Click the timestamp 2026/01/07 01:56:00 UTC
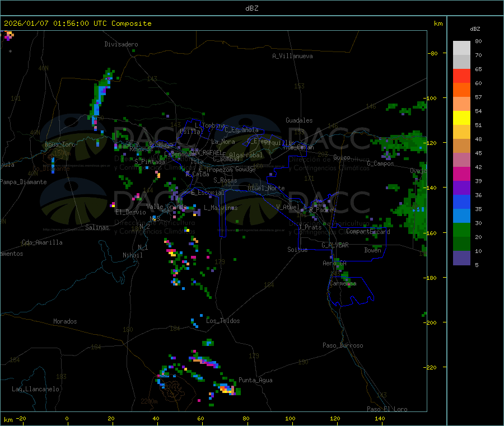 (x=55, y=24)
